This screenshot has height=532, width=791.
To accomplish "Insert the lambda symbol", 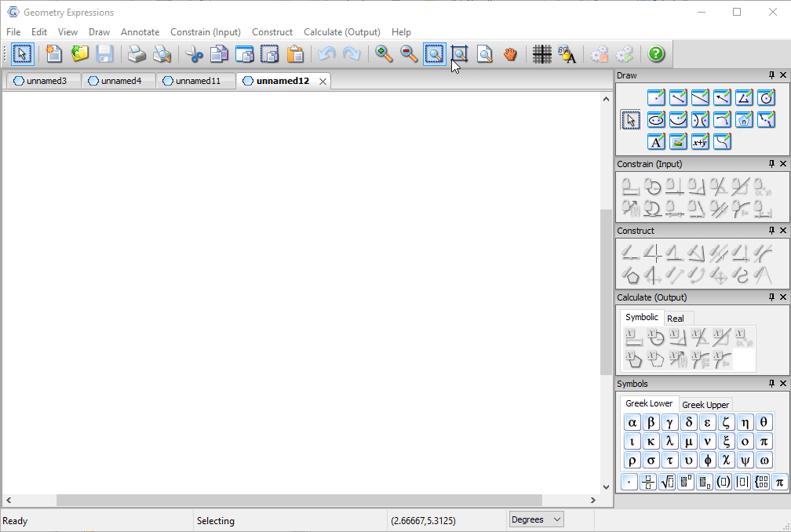I will (669, 441).
